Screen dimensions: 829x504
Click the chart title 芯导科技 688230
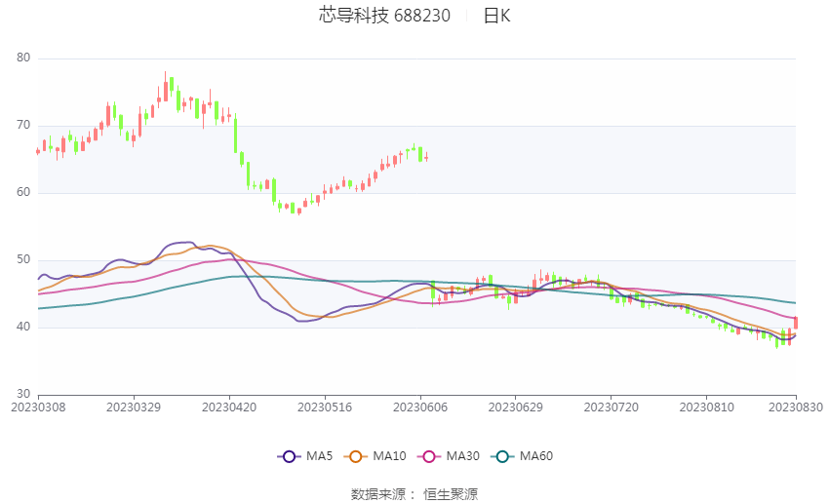tap(384, 16)
